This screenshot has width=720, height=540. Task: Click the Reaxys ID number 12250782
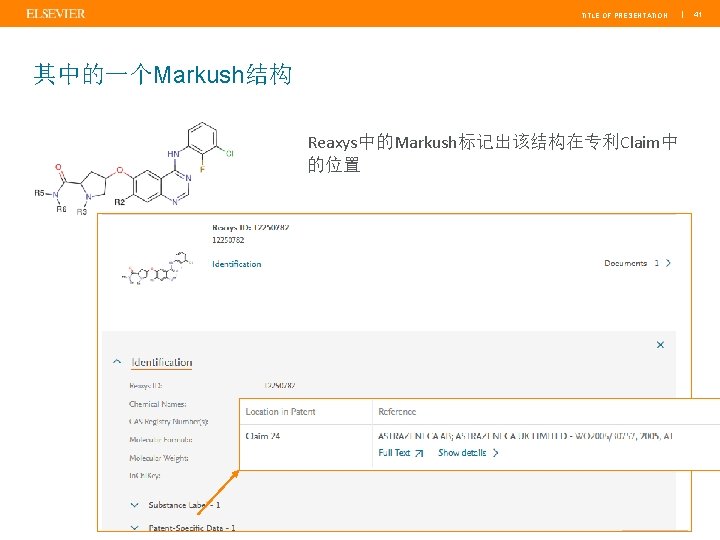[228, 240]
